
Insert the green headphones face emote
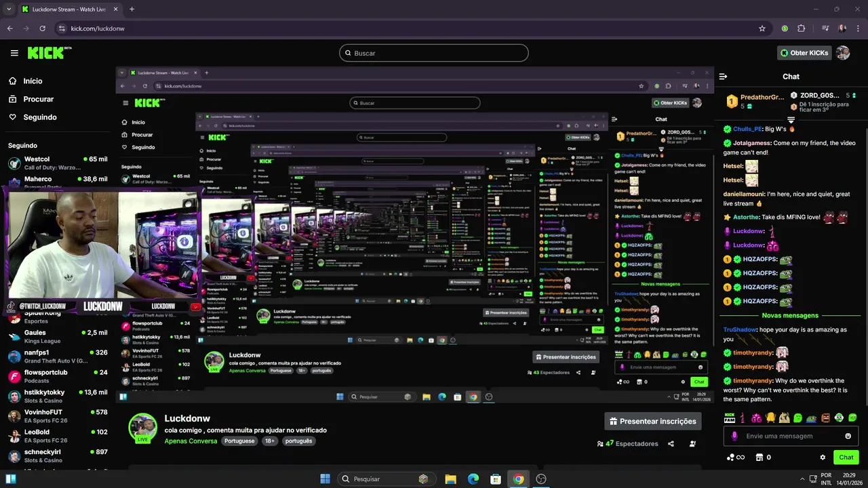click(839, 418)
